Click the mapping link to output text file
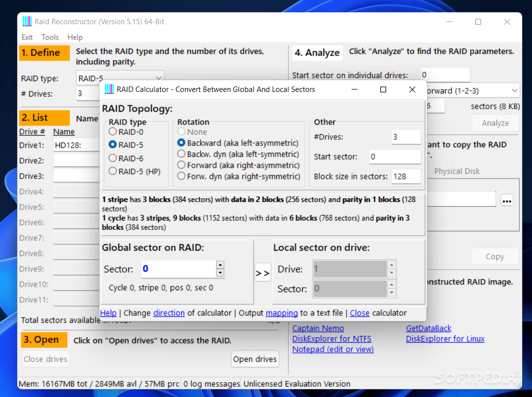The image size is (532, 397). click(x=282, y=313)
